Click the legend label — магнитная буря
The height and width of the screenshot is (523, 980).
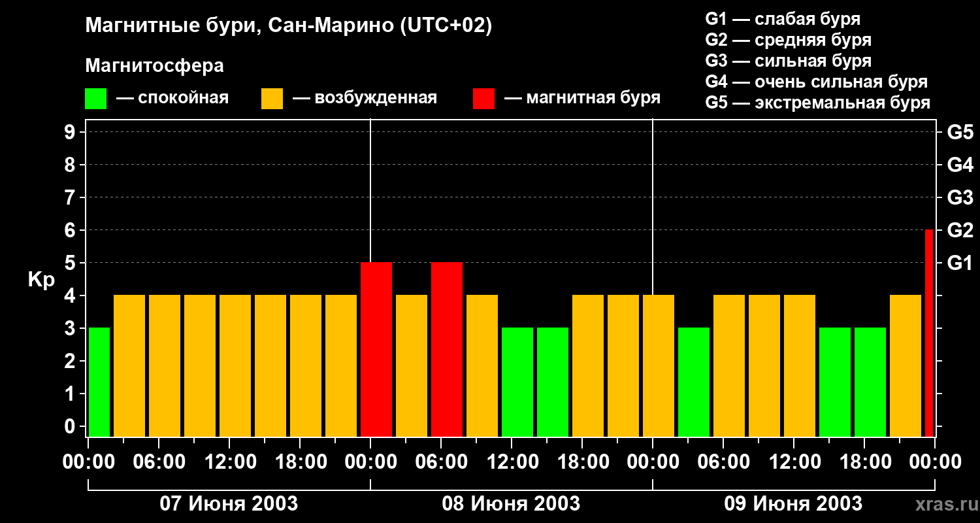coord(582,99)
